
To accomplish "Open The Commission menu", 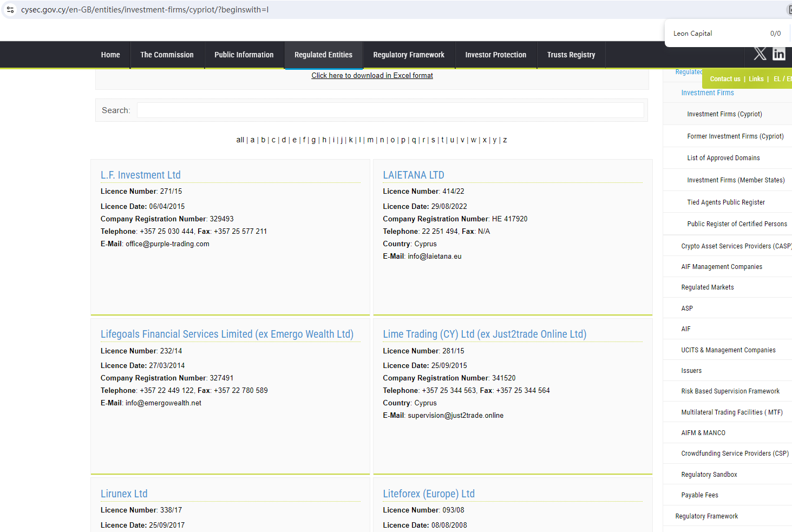I will tap(167, 55).
